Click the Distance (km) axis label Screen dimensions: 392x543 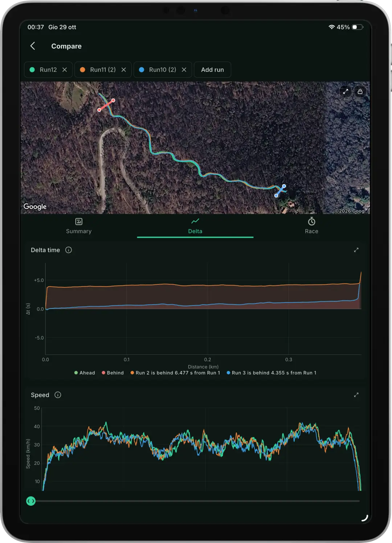[x=203, y=367]
